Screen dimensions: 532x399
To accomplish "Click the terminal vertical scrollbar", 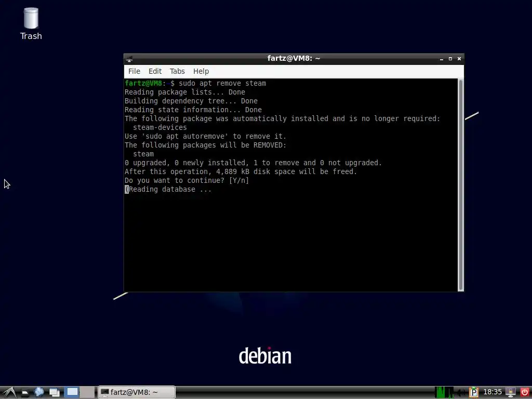I will point(461,185).
